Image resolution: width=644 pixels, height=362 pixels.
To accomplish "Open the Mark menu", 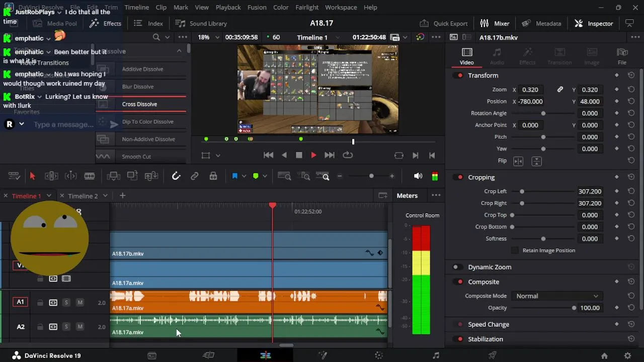I will (181, 8).
